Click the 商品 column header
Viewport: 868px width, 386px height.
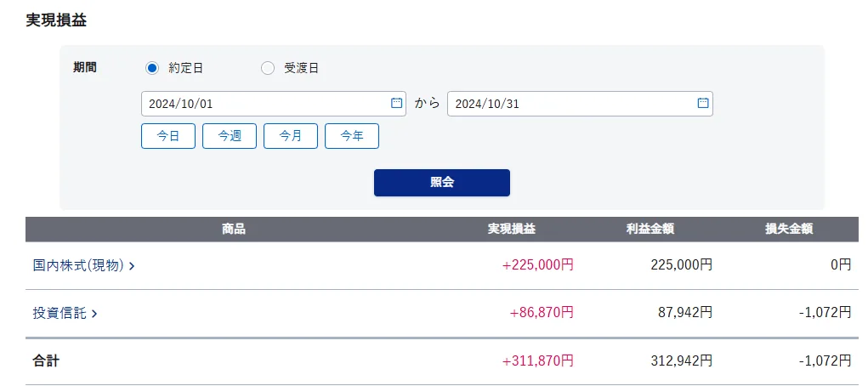coord(234,229)
